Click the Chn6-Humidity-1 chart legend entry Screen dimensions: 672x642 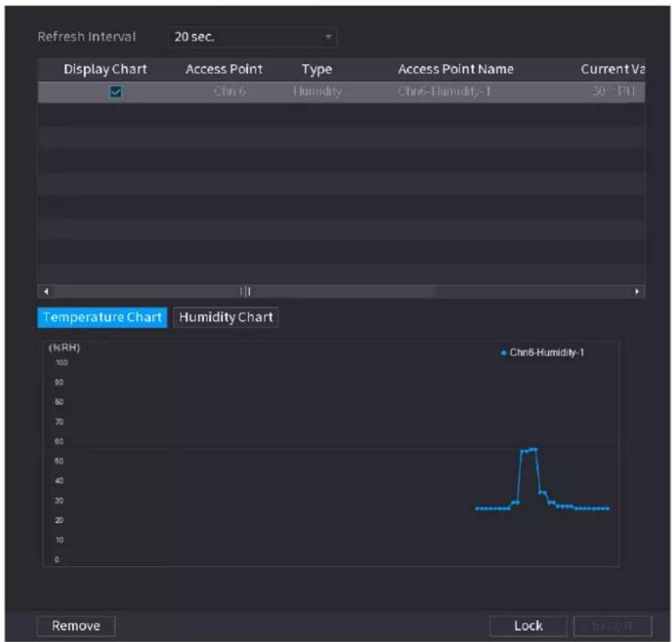[543, 352]
